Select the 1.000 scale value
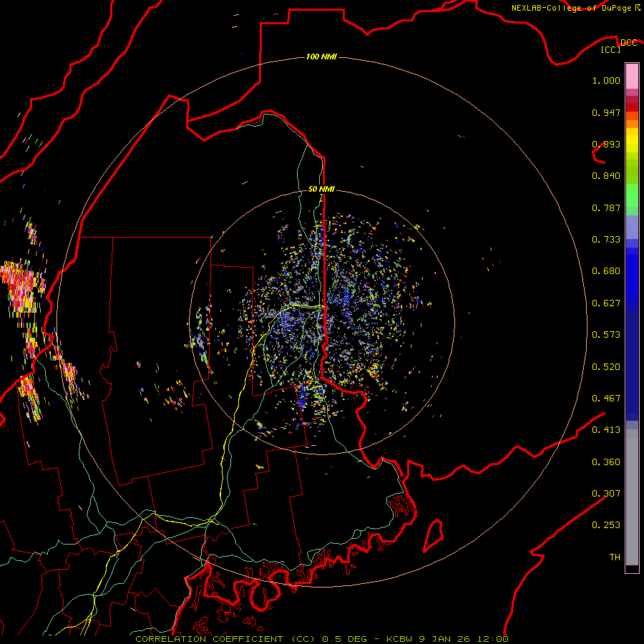 coord(606,80)
